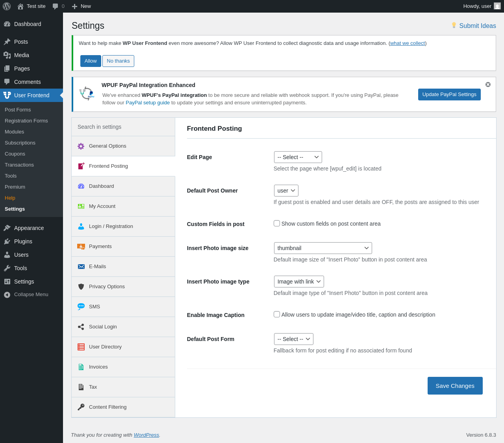Click the Social Login share icon
Image resolution: width=504 pixels, height=443 pixels.
[x=81, y=327]
